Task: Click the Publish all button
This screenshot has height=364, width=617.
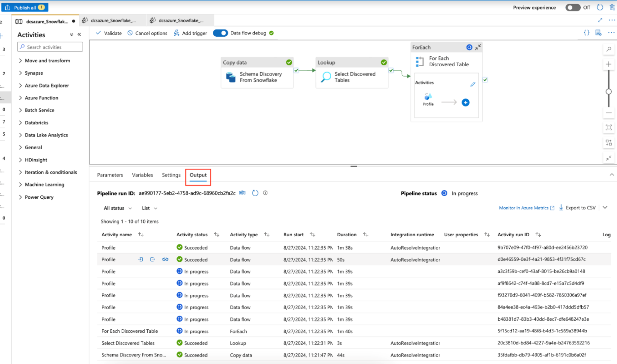Action: tap(25, 7)
